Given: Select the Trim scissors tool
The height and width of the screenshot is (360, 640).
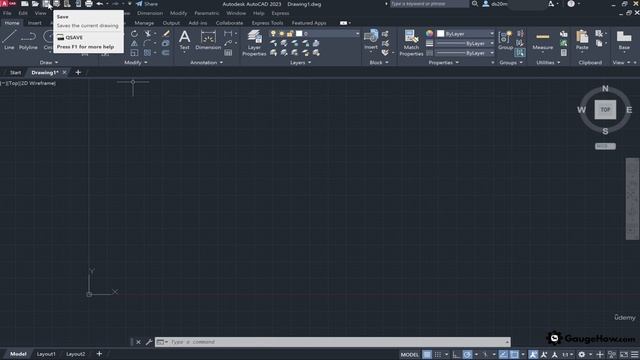Looking at the screenshot, I should (x=148, y=34).
